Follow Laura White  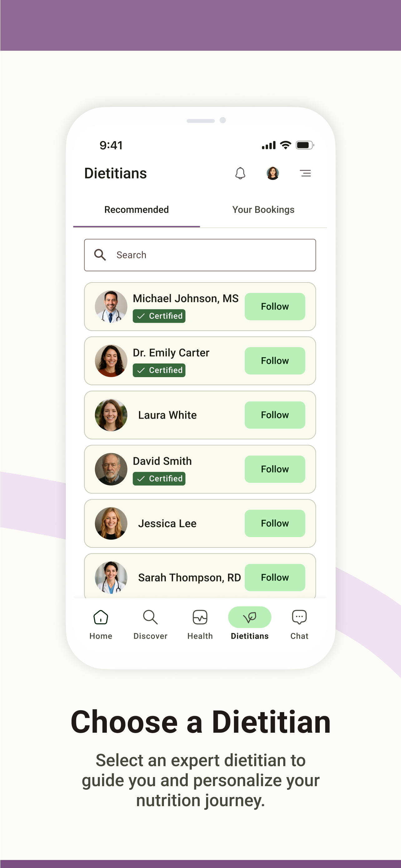pos(275,415)
